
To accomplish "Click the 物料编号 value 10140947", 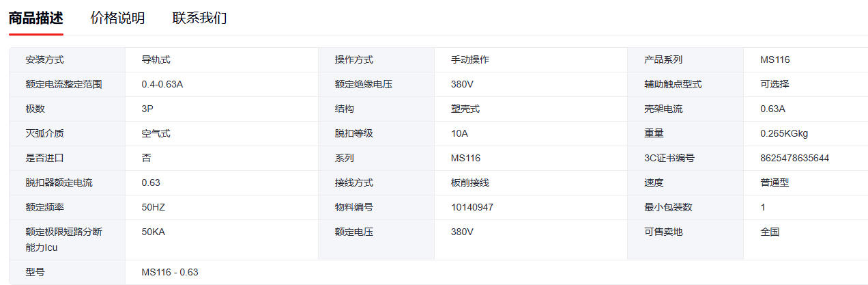I will (x=472, y=208).
